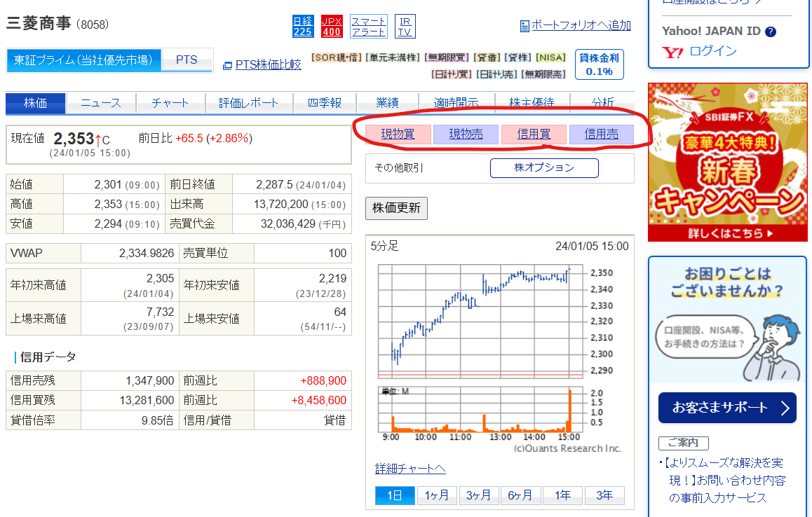Click the 信用売 order button
This screenshot has width=812, height=517.
601,133
